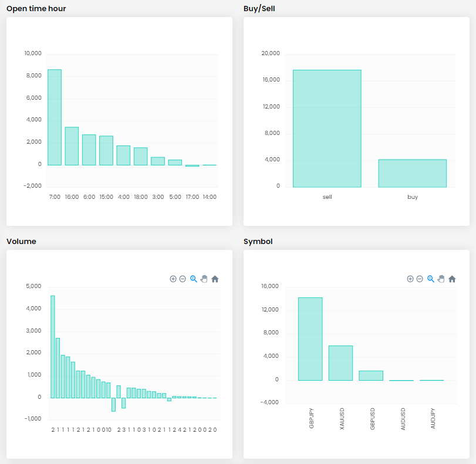Click zoom out icon on Volume chart
Screen dimensions: 476x464
183,279
